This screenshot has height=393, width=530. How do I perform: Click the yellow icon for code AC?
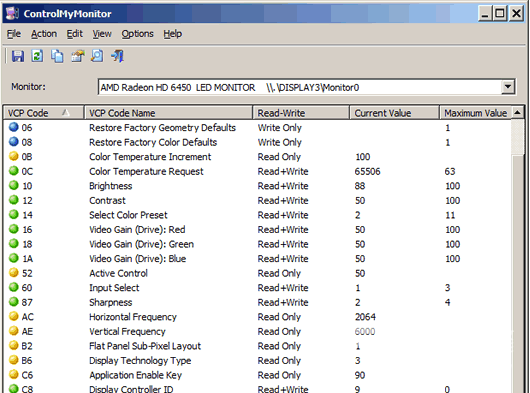pos(14,316)
